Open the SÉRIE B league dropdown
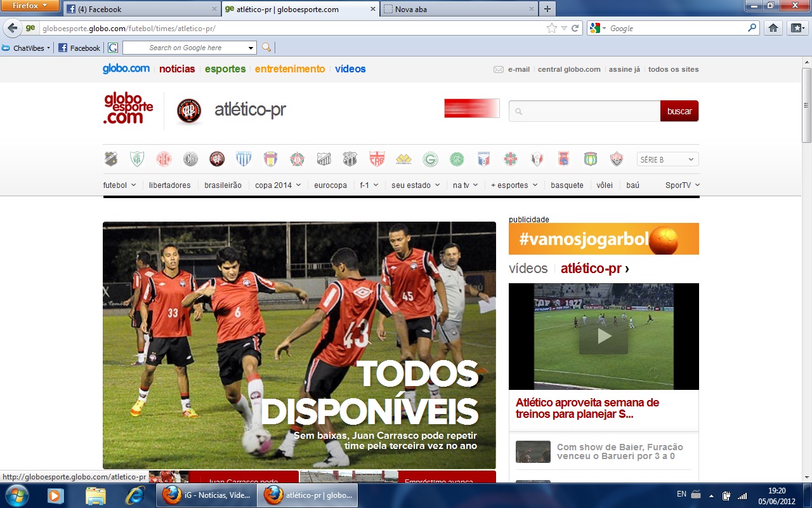 point(667,159)
